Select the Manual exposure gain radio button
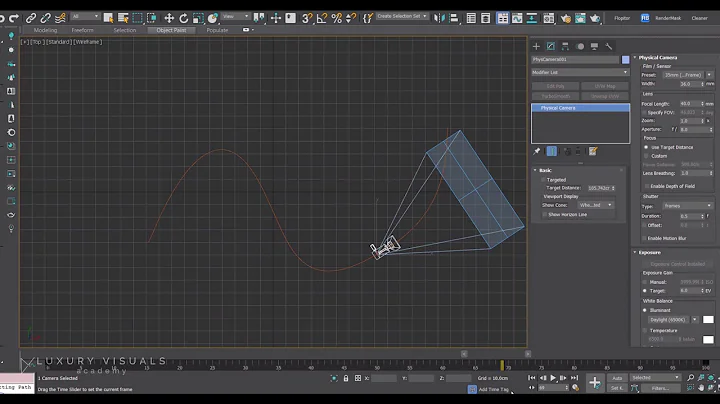The height and width of the screenshot is (404, 720). [645, 282]
